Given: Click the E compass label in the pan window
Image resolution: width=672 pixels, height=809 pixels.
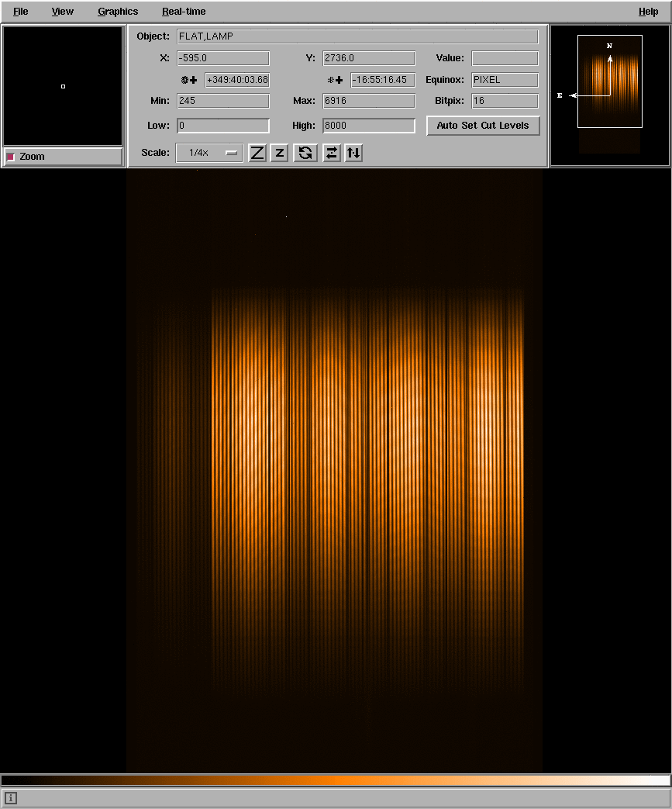Looking at the screenshot, I should click(x=560, y=95).
